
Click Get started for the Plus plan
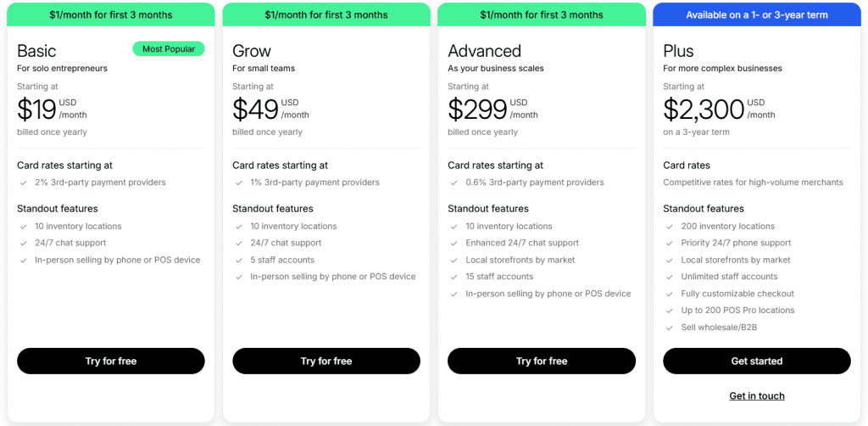pos(756,361)
